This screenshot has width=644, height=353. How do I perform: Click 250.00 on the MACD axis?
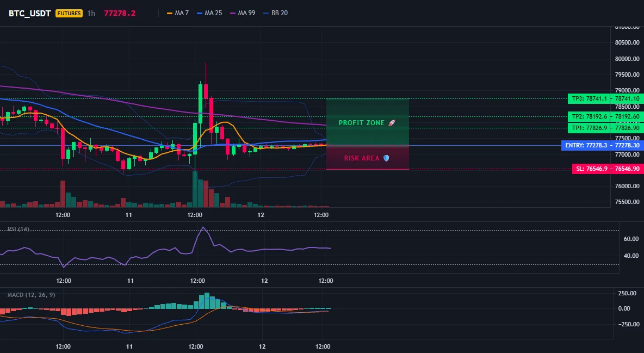pyautogui.click(x=627, y=293)
